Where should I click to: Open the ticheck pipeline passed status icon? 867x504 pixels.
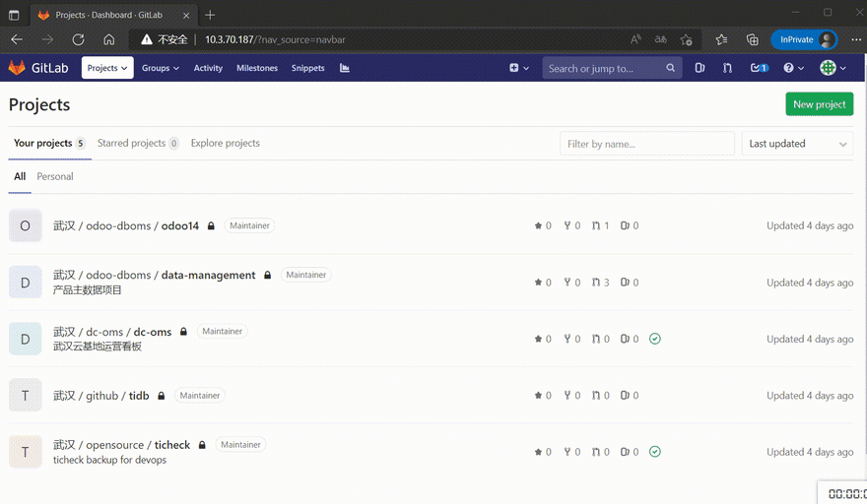point(654,452)
